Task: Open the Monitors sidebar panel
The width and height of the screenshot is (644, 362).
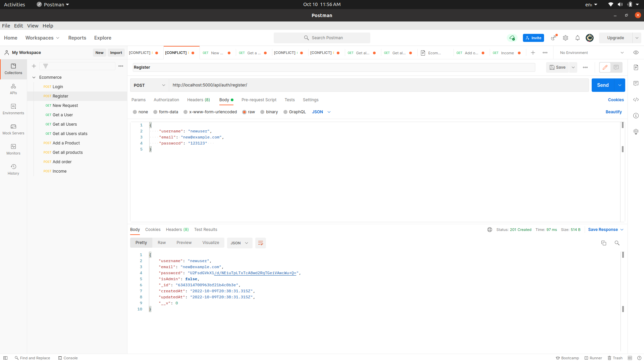Action: click(13, 149)
